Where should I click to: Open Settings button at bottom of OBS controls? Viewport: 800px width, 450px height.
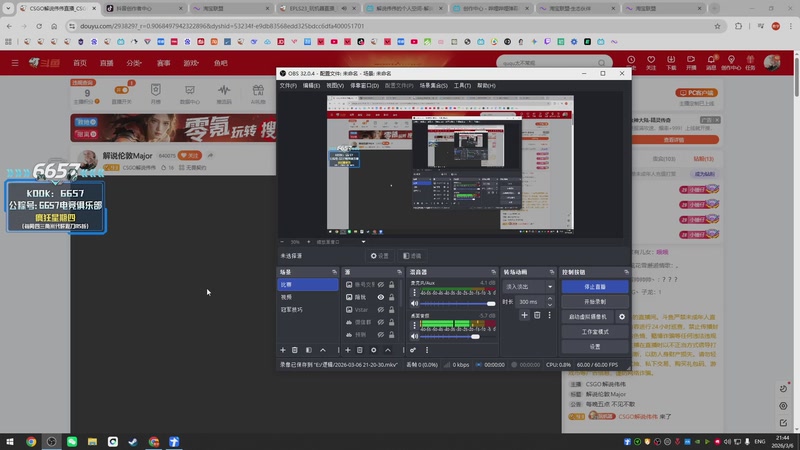[595, 346]
